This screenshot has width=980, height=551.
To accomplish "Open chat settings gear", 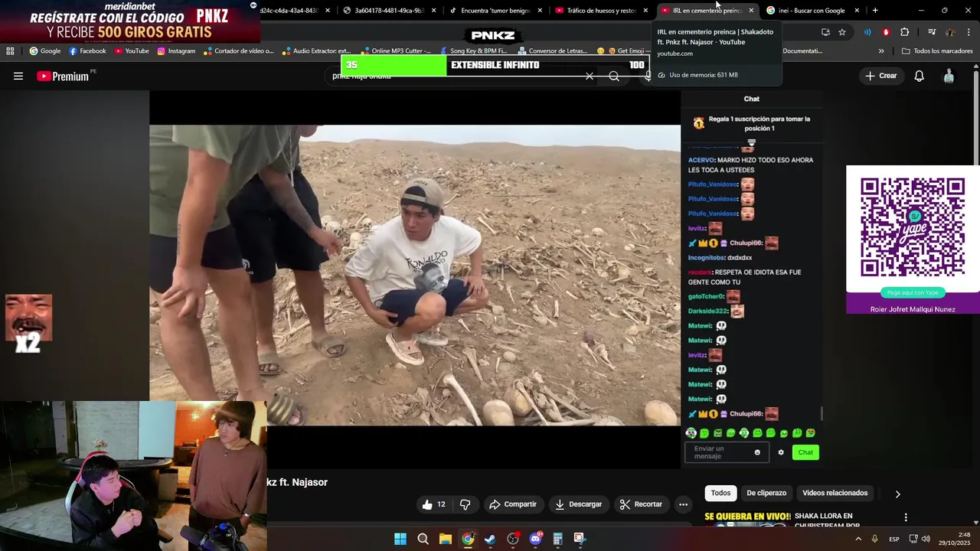I will pos(781,452).
